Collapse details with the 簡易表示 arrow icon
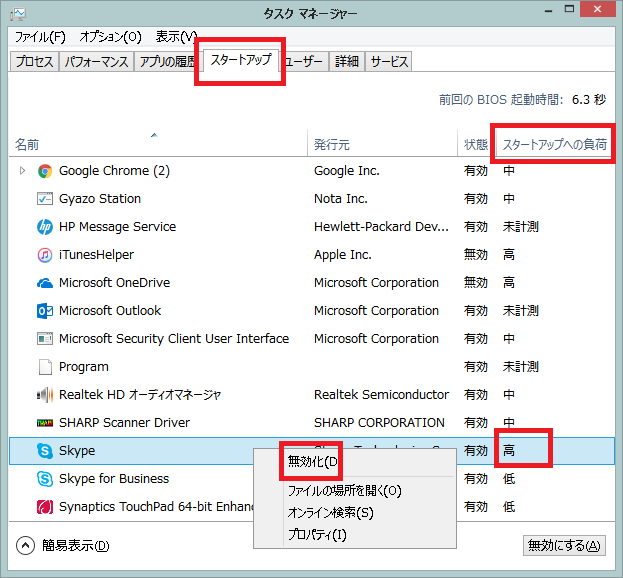 pos(25,545)
